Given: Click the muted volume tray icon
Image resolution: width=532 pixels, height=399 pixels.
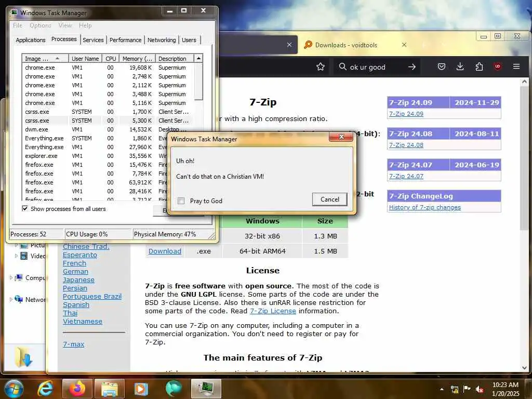Looking at the screenshot, I should coord(480,389).
